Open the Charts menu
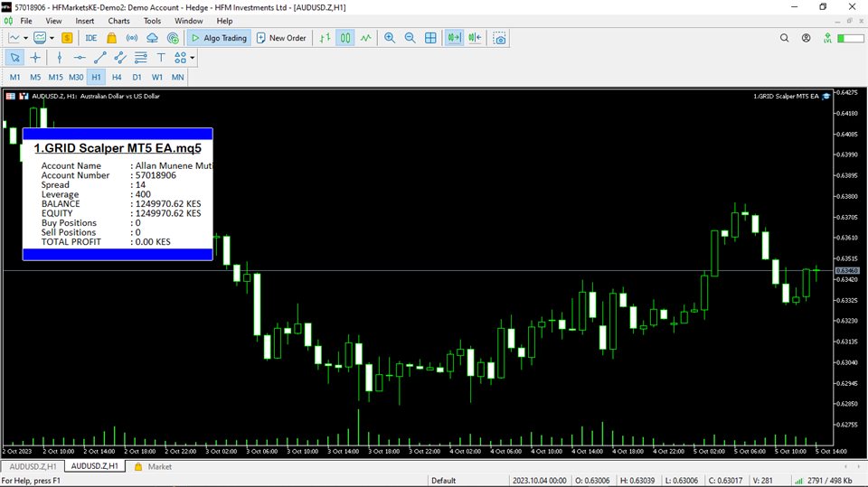868x487 pixels. (x=119, y=21)
